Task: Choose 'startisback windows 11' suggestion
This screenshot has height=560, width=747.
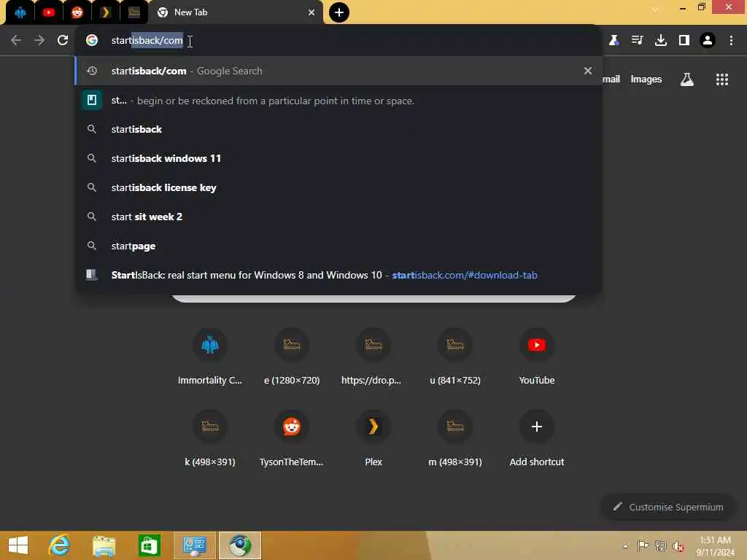Action: (x=338, y=158)
